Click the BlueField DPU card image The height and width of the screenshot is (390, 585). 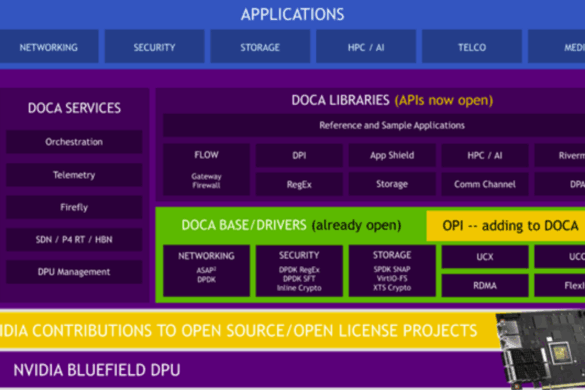point(541,351)
